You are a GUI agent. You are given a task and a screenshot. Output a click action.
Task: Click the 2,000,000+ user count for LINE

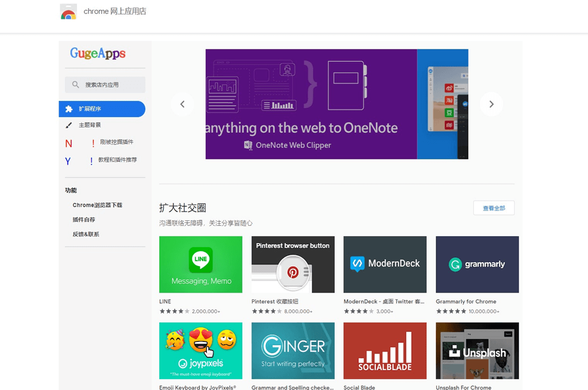[206, 311]
